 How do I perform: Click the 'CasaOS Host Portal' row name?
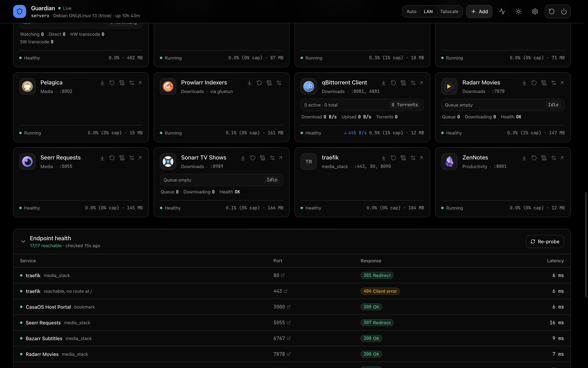click(x=48, y=307)
